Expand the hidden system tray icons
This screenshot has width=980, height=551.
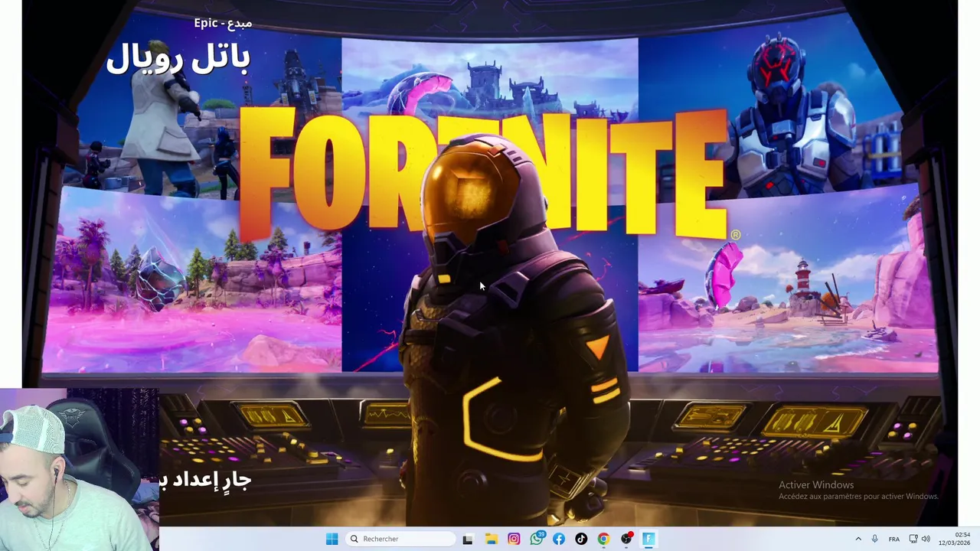point(858,539)
